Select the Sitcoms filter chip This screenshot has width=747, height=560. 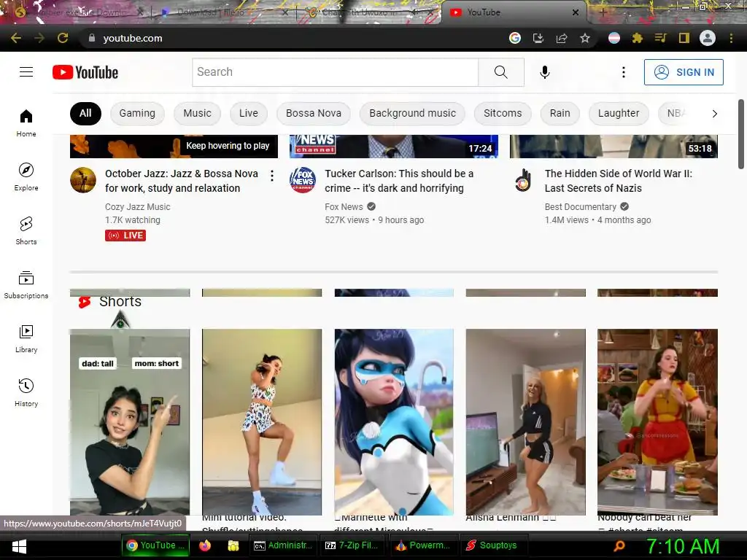click(x=503, y=113)
